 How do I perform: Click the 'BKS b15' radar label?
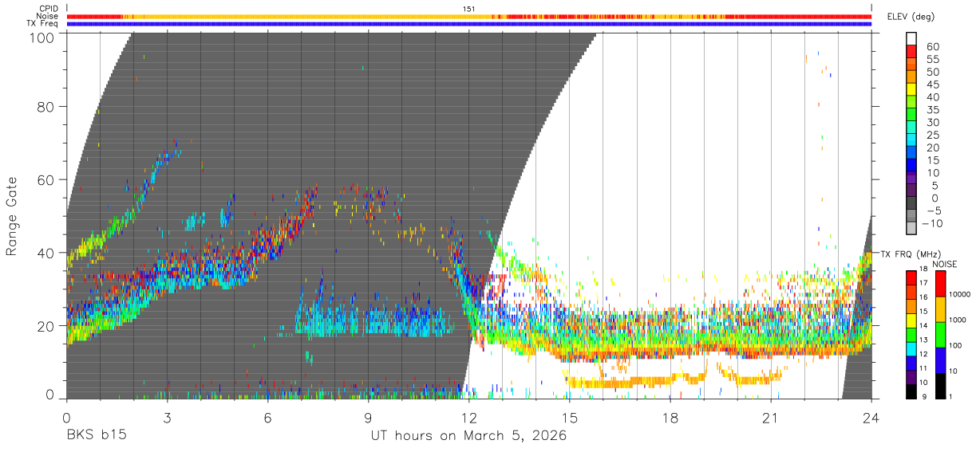(97, 436)
